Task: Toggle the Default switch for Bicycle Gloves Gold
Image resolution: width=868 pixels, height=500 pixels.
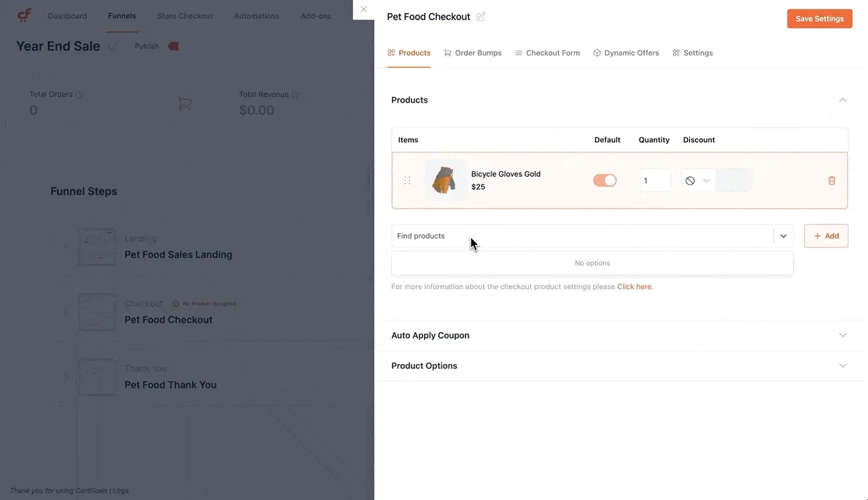Action: point(605,180)
